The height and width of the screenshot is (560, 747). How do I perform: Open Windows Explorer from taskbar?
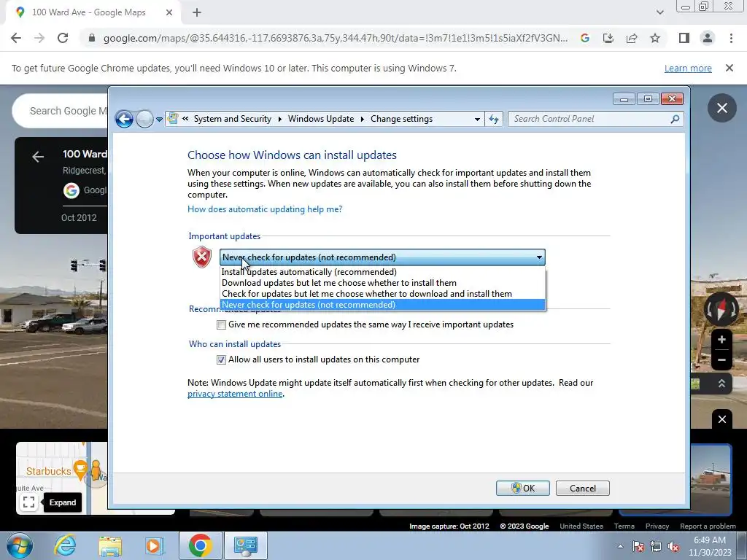110,545
